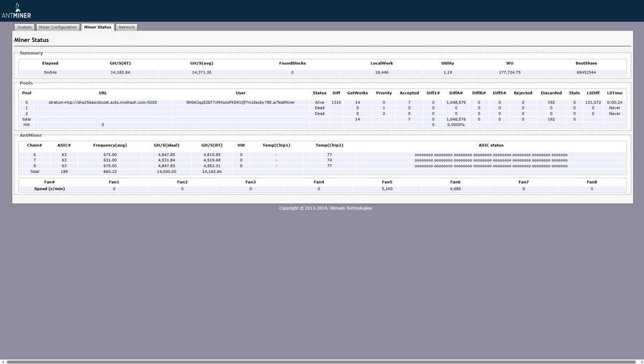
Task: Click the Bitmain Technologies copyright text
Action: 325,208
